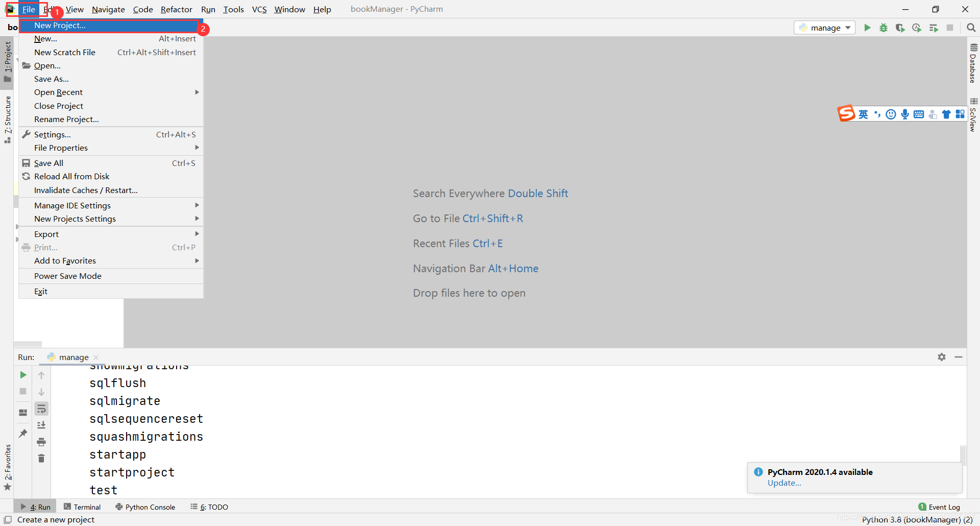Click the profiler run icon
The image size is (980, 526).
click(917, 28)
